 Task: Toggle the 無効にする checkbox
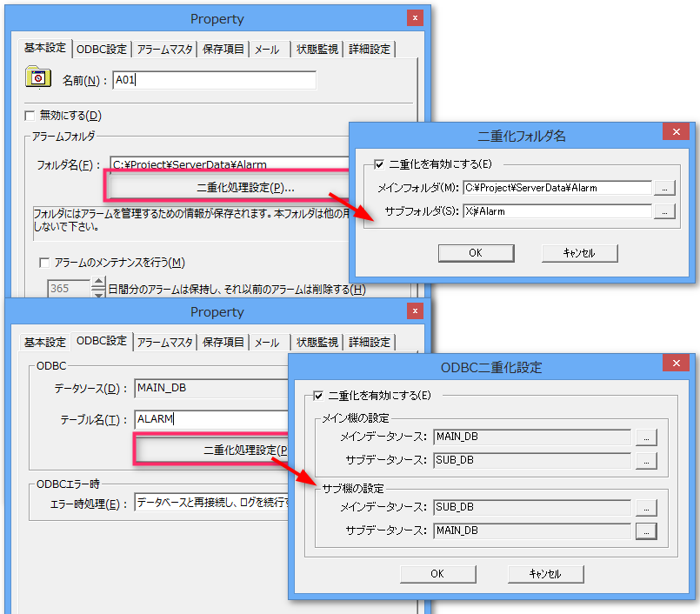30,116
